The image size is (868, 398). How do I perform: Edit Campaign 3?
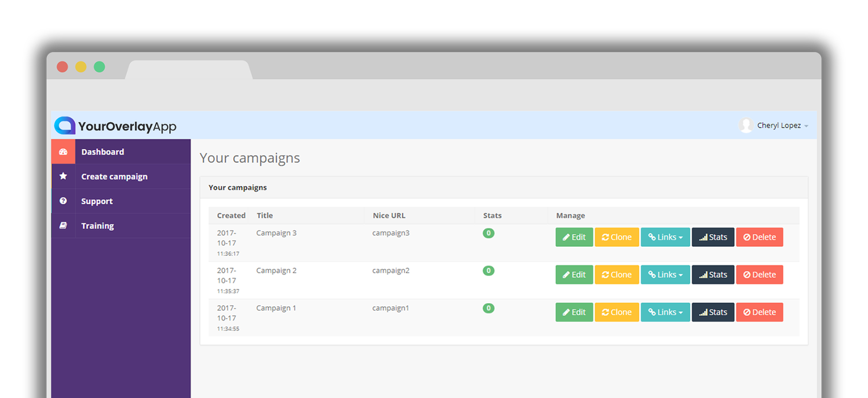(x=574, y=237)
